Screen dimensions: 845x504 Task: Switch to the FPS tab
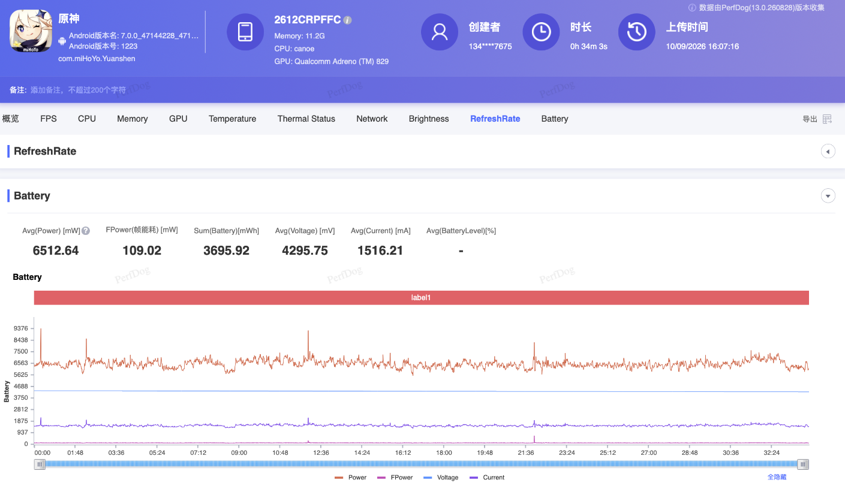[x=49, y=119]
